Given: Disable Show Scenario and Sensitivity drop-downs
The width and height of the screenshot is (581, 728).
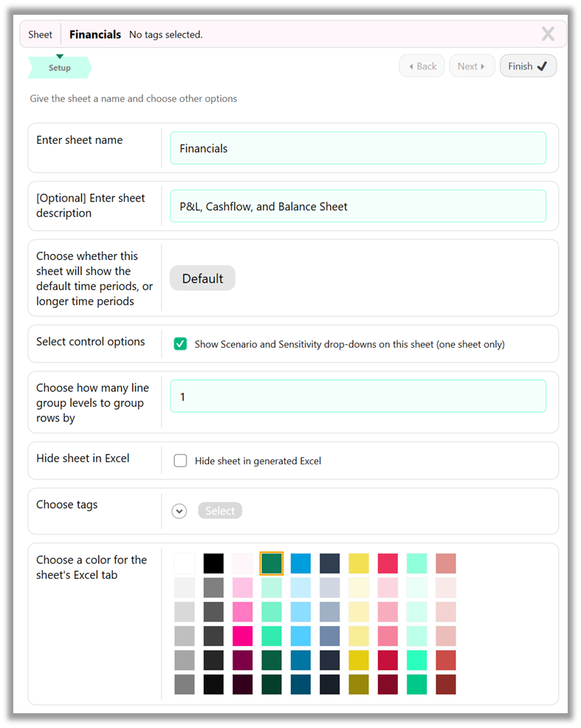Looking at the screenshot, I should tap(180, 343).
